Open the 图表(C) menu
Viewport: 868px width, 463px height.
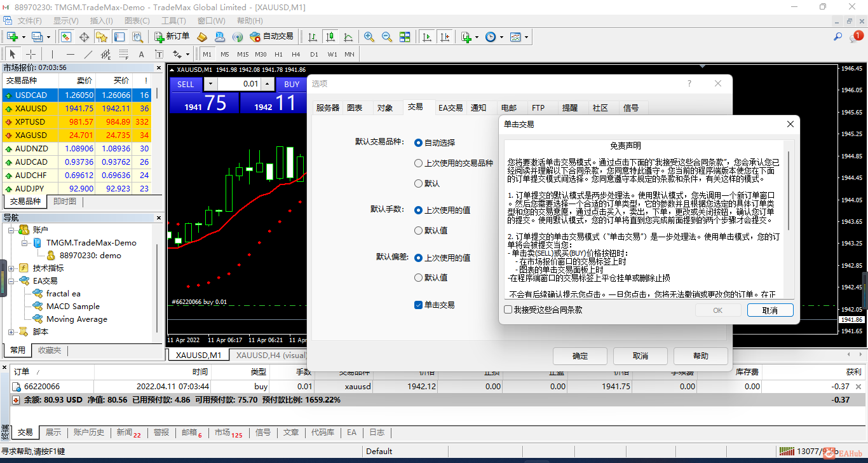pos(137,20)
